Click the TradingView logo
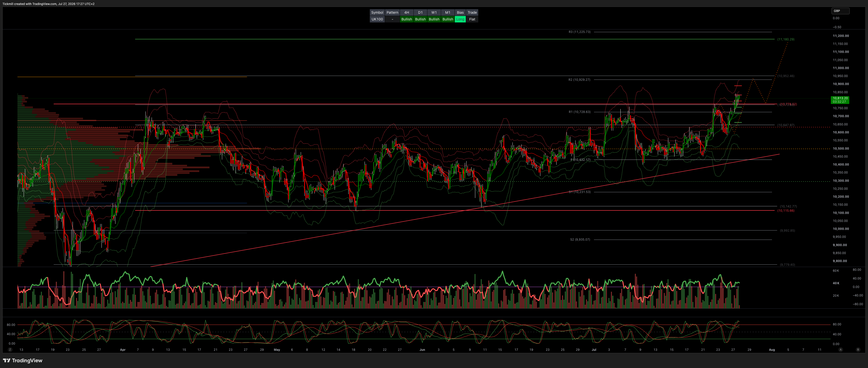Image resolution: width=868 pixels, height=368 pixels. click(x=23, y=361)
